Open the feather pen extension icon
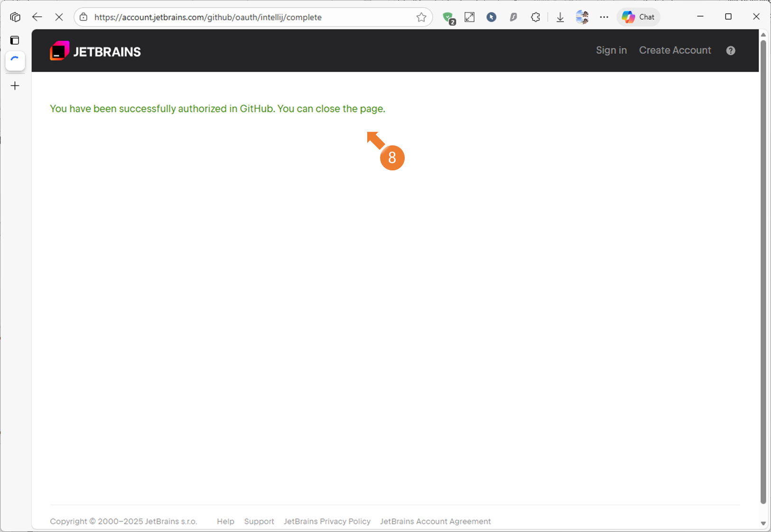771x532 pixels. pyautogui.click(x=513, y=17)
